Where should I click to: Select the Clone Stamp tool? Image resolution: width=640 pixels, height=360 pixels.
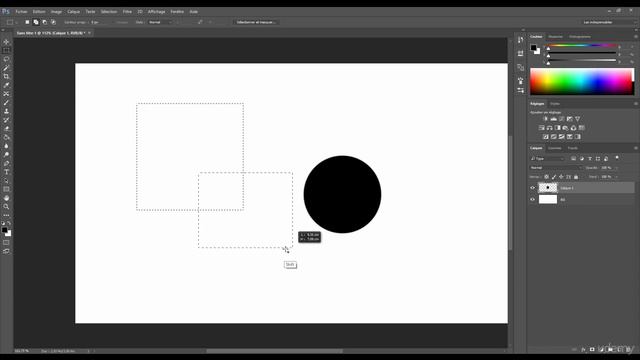[x=6, y=111]
